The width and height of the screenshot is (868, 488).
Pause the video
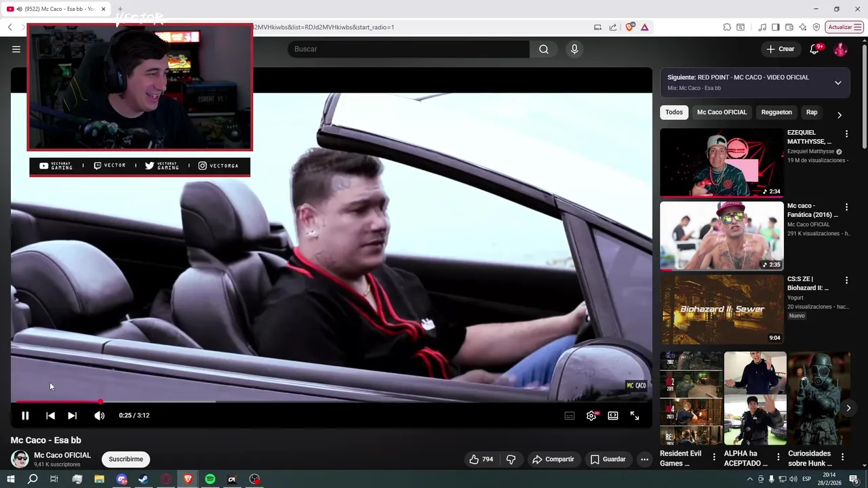pyautogui.click(x=25, y=415)
